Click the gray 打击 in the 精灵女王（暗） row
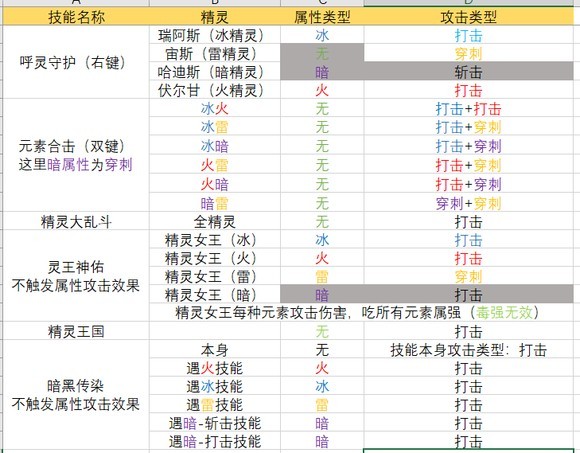580x453 pixels. (x=468, y=294)
